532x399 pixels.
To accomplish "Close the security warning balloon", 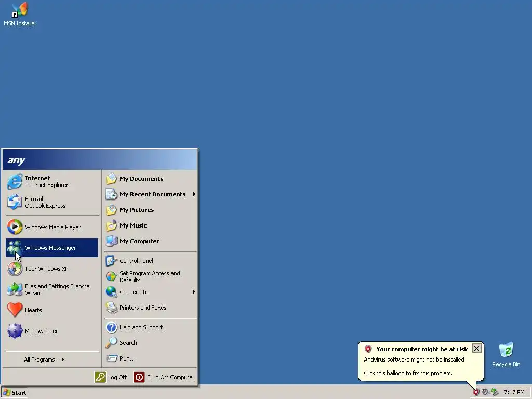I will pos(477,349).
